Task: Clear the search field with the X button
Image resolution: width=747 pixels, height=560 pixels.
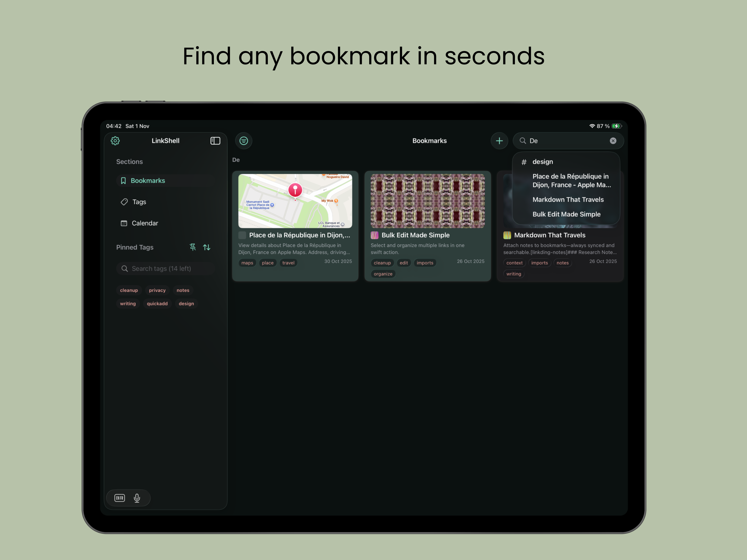Action: click(x=613, y=141)
